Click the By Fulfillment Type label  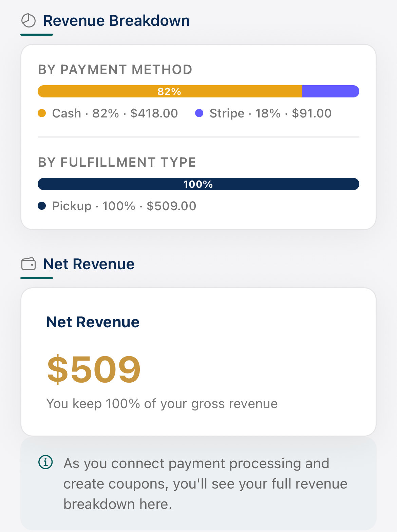(x=117, y=162)
